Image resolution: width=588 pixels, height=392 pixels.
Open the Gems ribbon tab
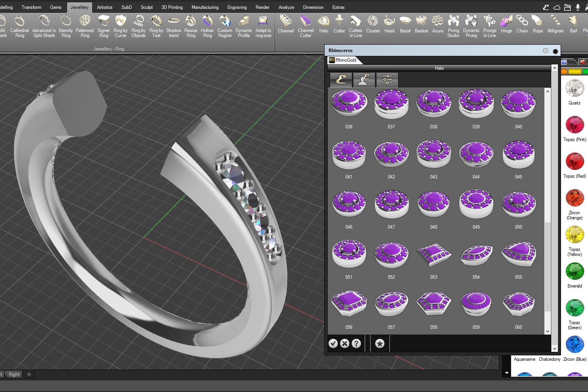(x=56, y=7)
